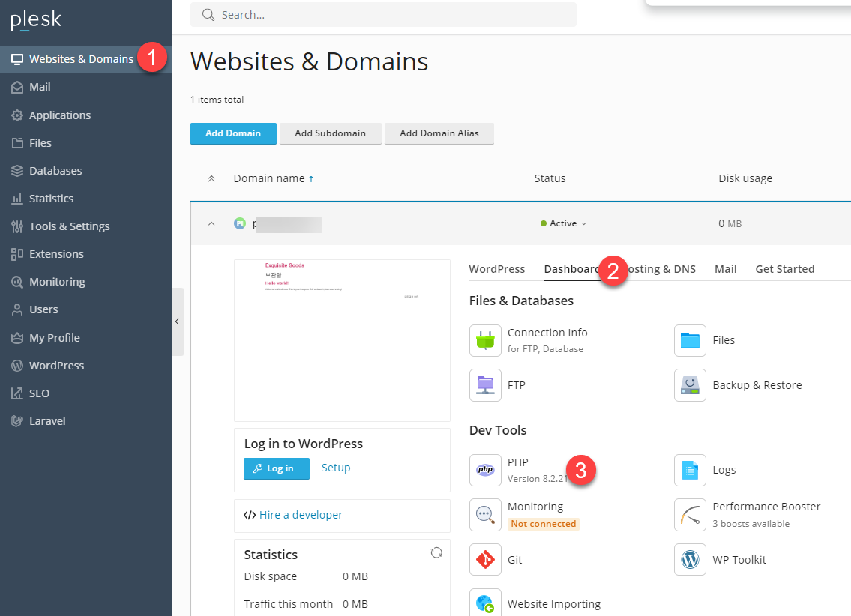The image size is (851, 616).
Task: Open the Hire a developer link
Action: coord(301,515)
